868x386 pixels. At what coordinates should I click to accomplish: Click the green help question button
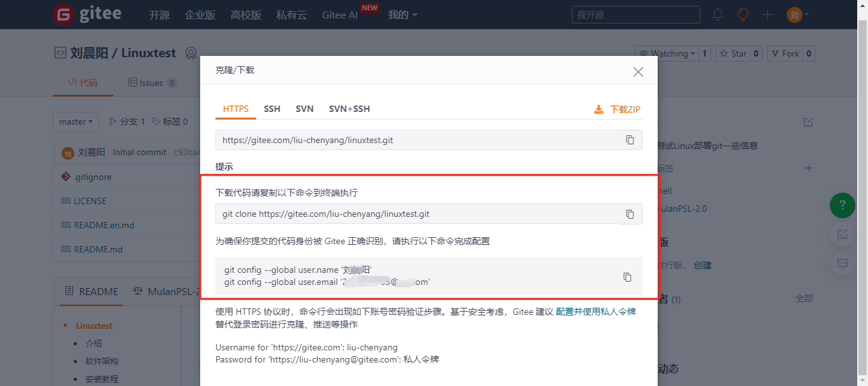[843, 205]
